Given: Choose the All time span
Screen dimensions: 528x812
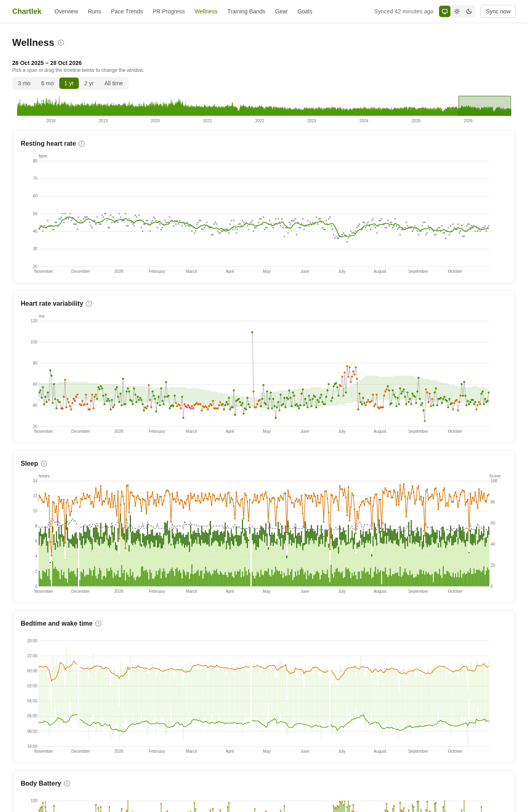Looking at the screenshot, I should (x=114, y=83).
